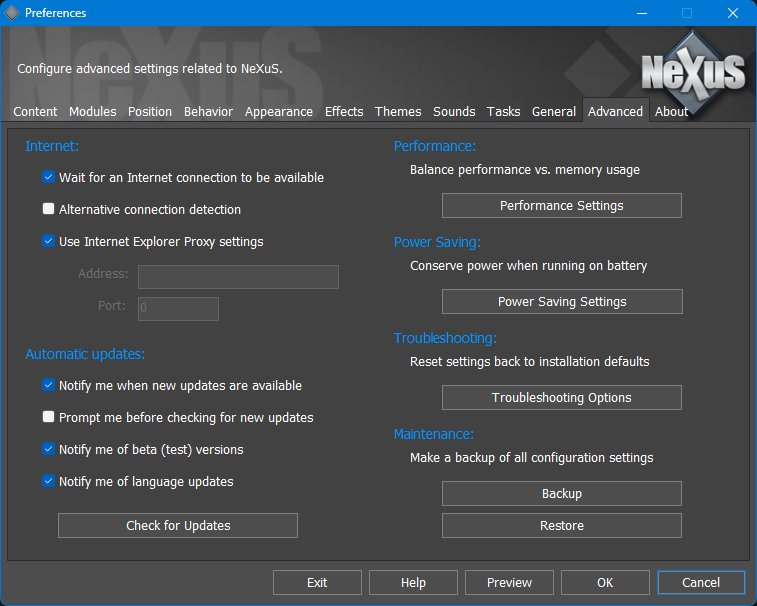Image resolution: width=757 pixels, height=606 pixels.
Task: Switch to the Effects tab
Action: (x=344, y=112)
